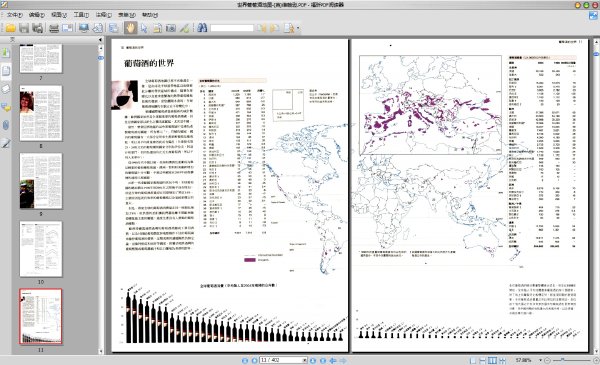This screenshot has width=600, height=365.
Task: Open the fourth menu in the menu bar
Action: [81, 15]
